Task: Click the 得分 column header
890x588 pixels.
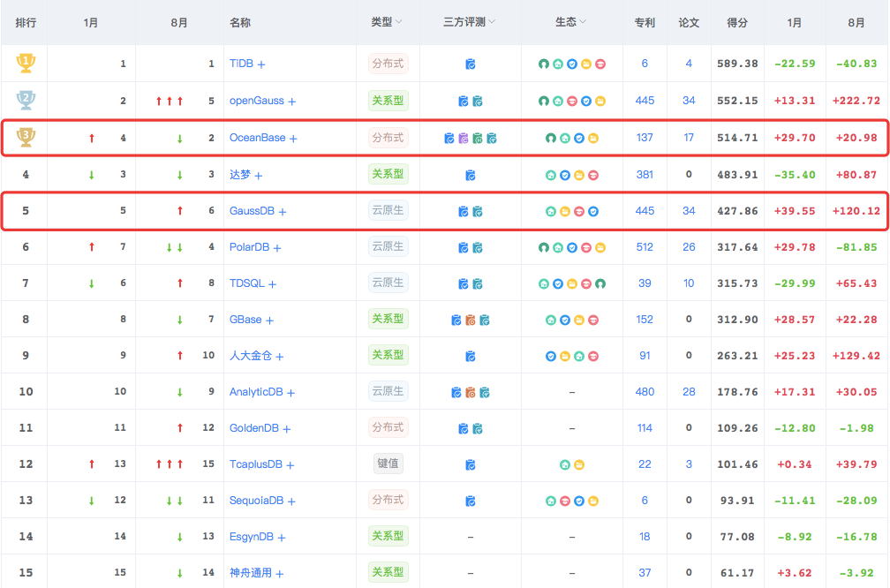Action: [737, 23]
